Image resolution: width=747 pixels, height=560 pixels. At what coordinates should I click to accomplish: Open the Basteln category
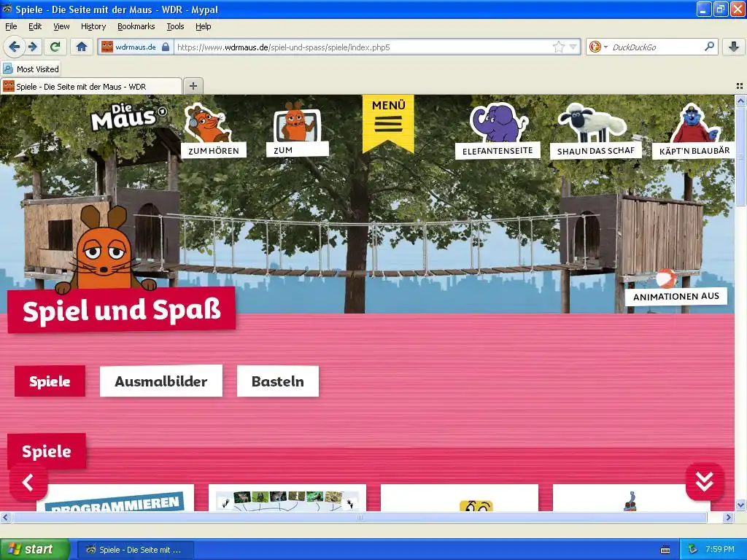[x=278, y=381]
